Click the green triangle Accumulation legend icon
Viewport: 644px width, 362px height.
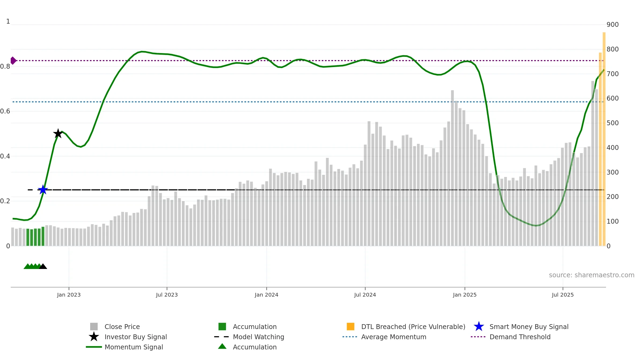222,346
